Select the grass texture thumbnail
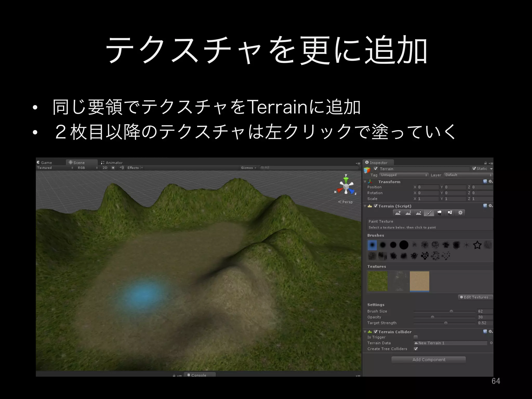 click(x=377, y=281)
